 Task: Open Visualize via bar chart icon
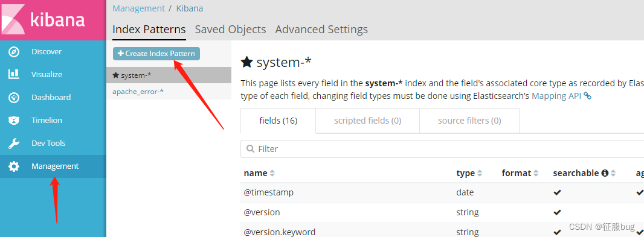coord(14,74)
